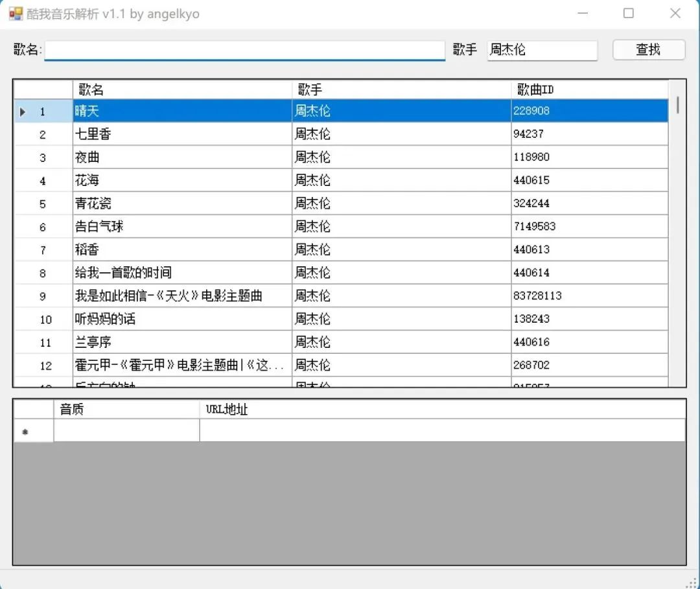Click the 歌名 search input field
This screenshot has width=700, height=589.
click(x=244, y=51)
